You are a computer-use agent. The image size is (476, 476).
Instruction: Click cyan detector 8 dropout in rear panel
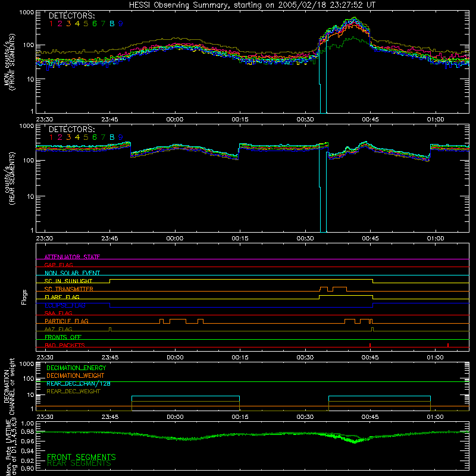click(x=323, y=191)
